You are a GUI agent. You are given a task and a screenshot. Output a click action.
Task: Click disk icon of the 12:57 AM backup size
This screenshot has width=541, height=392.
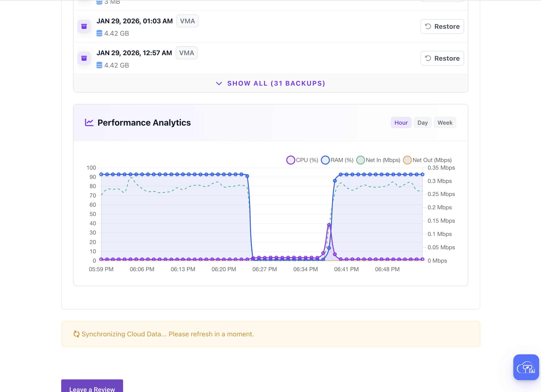(99, 65)
